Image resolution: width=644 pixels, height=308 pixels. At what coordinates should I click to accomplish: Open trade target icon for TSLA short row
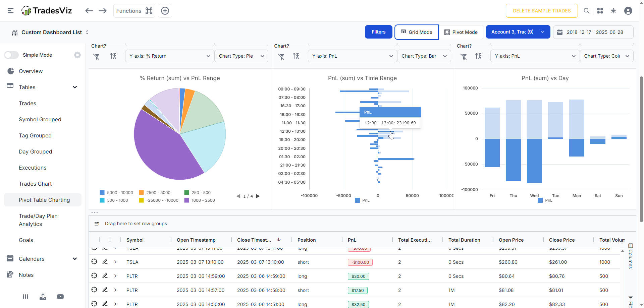click(x=94, y=262)
